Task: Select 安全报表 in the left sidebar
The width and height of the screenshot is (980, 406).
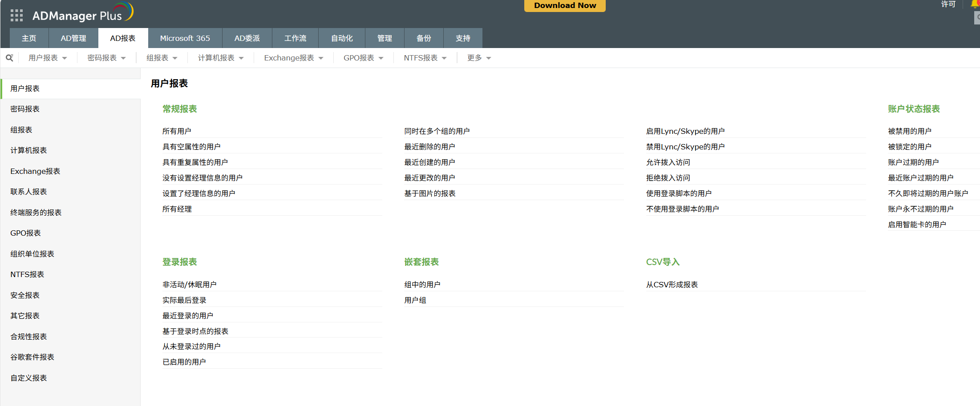Action: pyautogui.click(x=25, y=295)
